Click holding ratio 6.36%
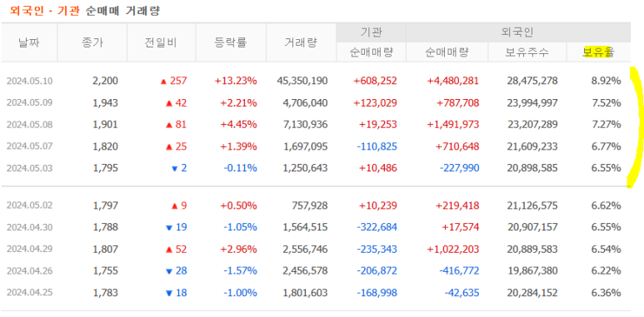 point(606,293)
